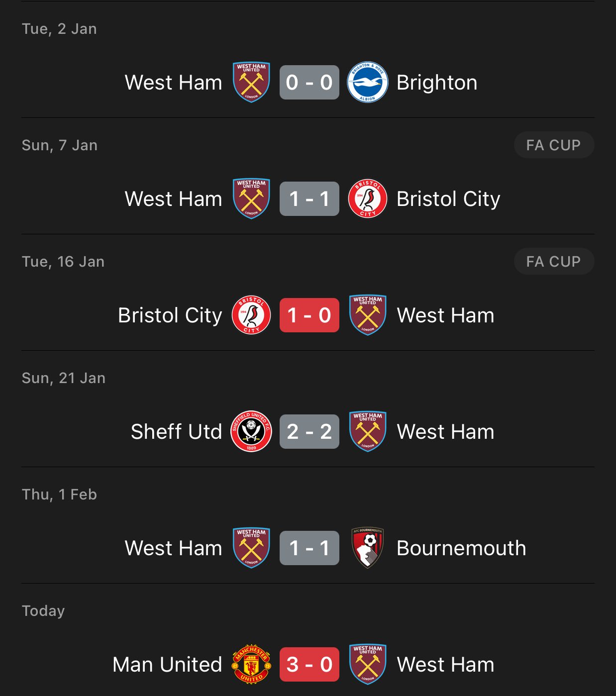Select the FA CUP badge on 7 Jan
The image size is (616, 696).
coord(553,145)
